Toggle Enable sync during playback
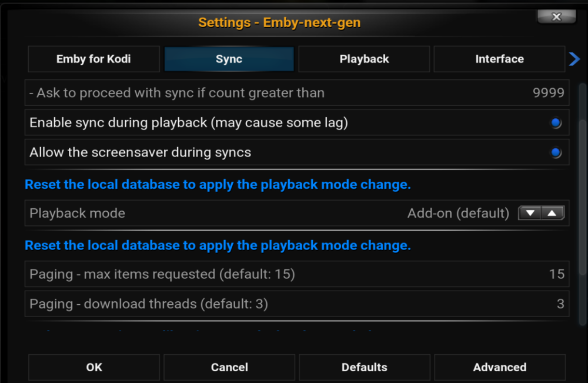 tap(555, 123)
